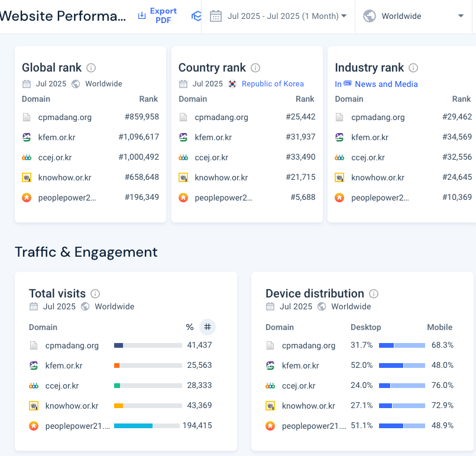Viewport: 476px width, 456px height.
Task: Expand the Worldwide country dropdown
Action: click(x=414, y=16)
